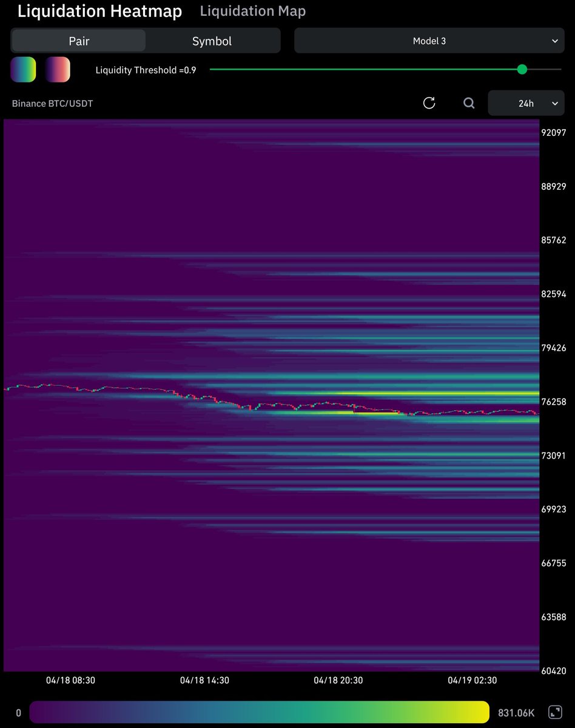
Task: Click the Binance BTC/USDT pair label
Action: click(53, 104)
